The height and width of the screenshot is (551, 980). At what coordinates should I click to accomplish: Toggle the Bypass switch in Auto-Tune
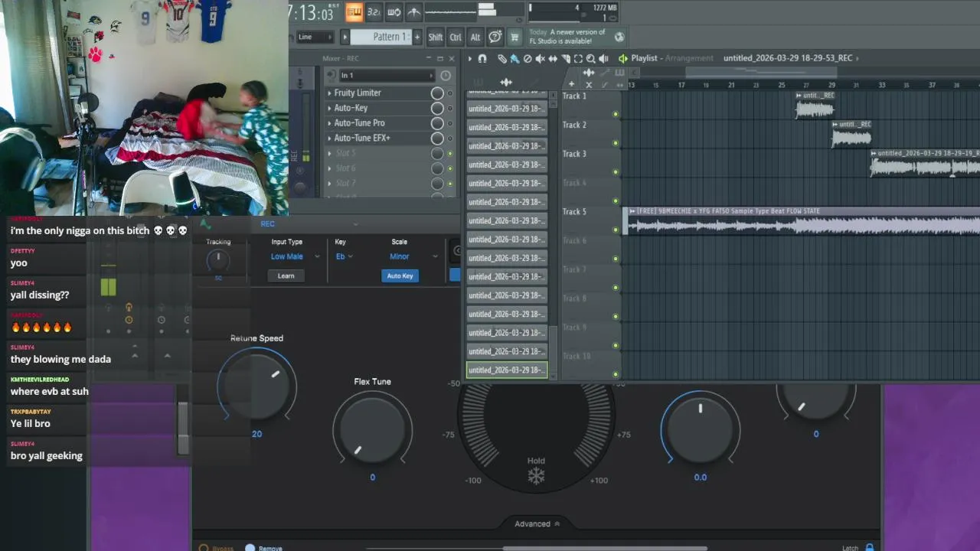[x=204, y=548]
